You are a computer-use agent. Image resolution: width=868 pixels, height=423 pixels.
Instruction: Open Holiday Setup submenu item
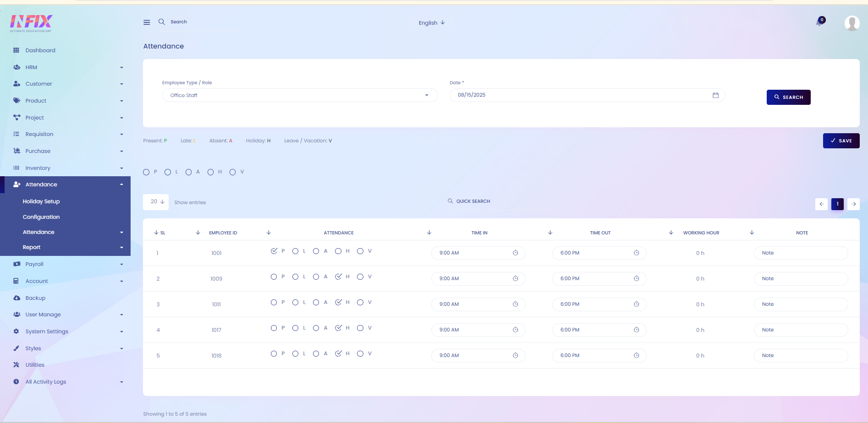41,201
